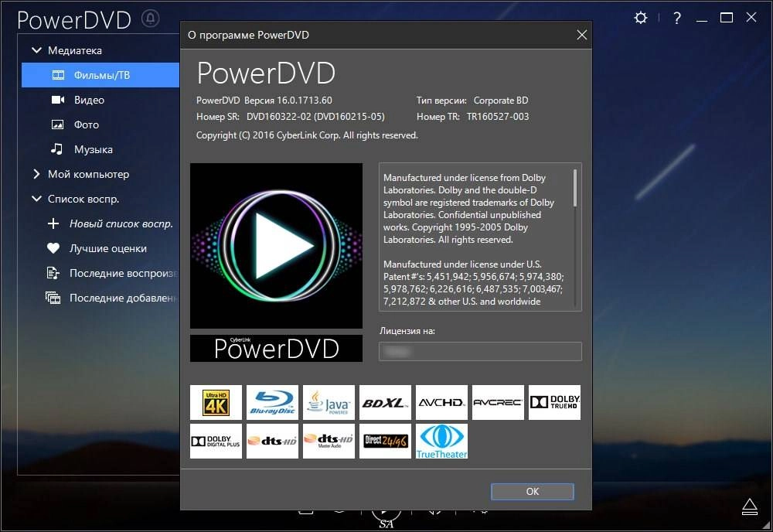Viewport: 773px width, 532px height.
Task: Click the OK button in About dialog
Action: (x=533, y=492)
